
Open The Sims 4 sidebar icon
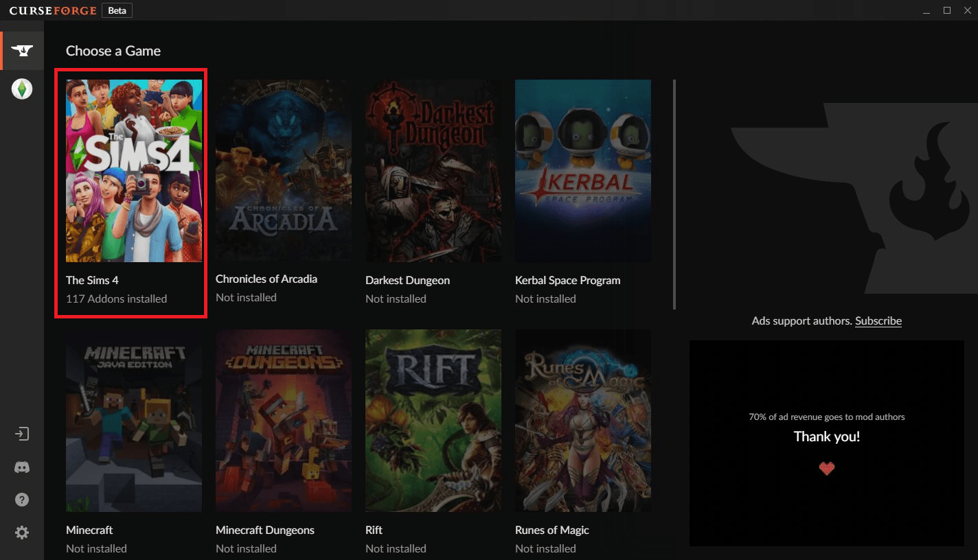coord(22,89)
